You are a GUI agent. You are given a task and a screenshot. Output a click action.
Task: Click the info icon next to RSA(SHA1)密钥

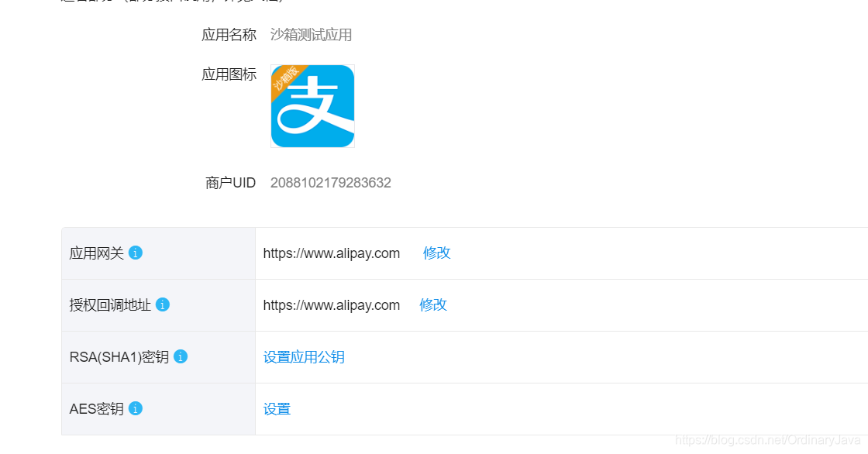point(180,356)
